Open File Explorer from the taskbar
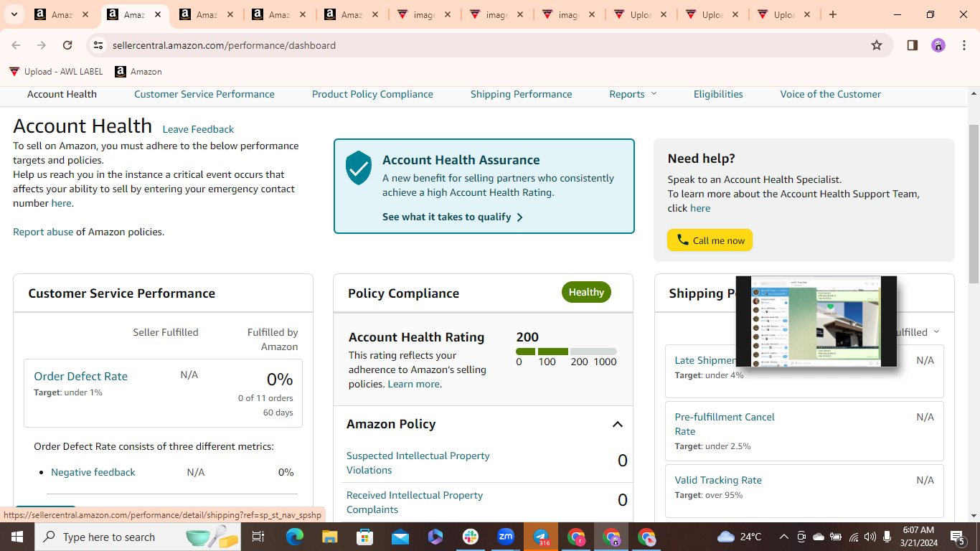980x551 pixels. (329, 537)
